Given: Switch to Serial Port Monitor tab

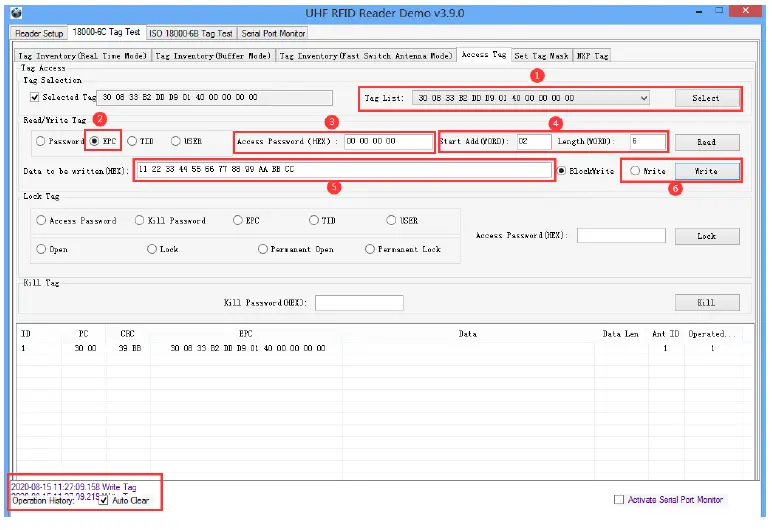Looking at the screenshot, I should (x=273, y=33).
